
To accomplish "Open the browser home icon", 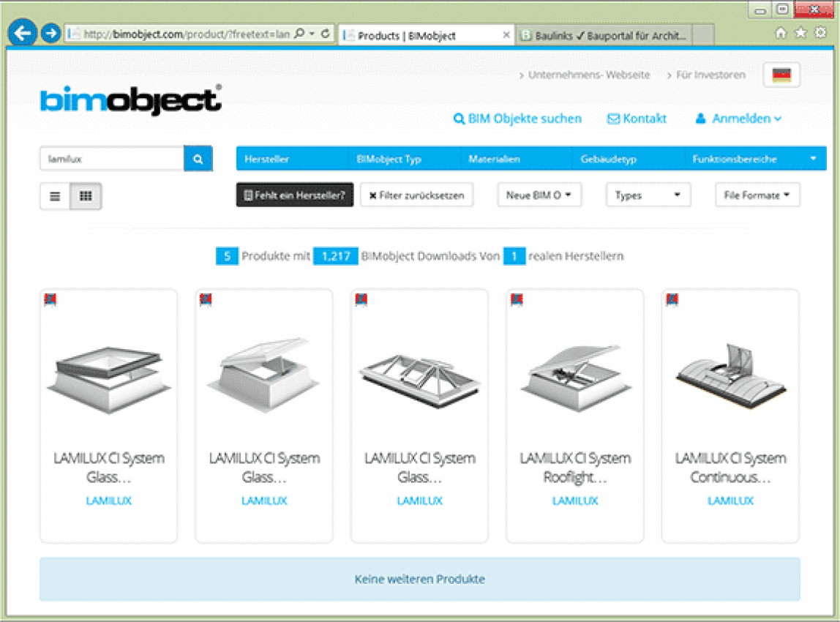I will click(781, 33).
